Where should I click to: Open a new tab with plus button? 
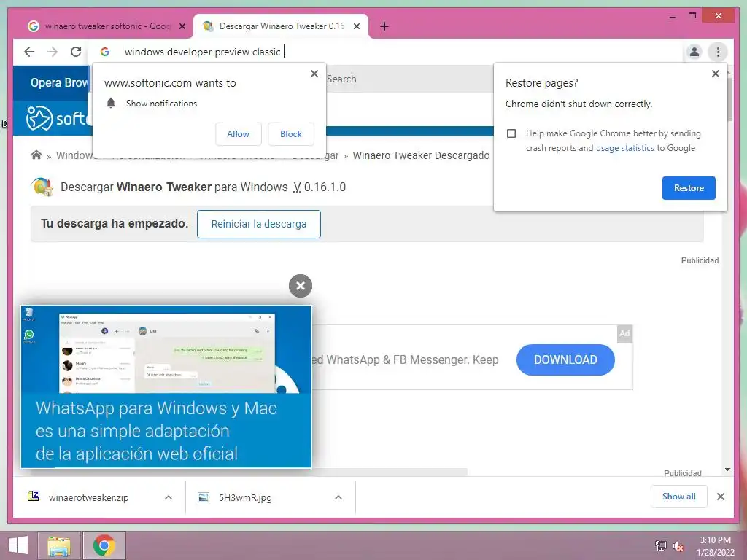coord(384,27)
